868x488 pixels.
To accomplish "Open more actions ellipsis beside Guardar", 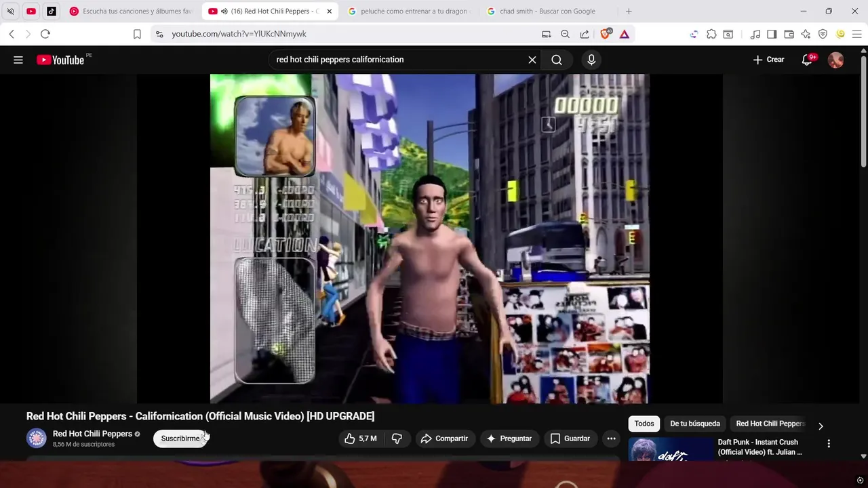I will tap(611, 439).
